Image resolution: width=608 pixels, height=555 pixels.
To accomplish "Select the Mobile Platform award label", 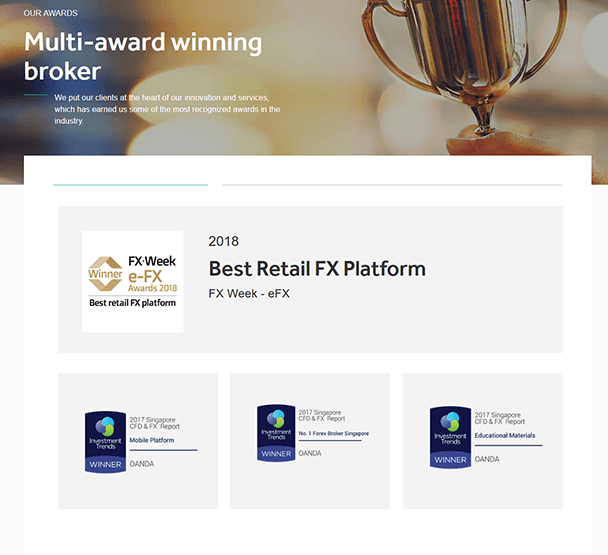I will coord(150,440).
